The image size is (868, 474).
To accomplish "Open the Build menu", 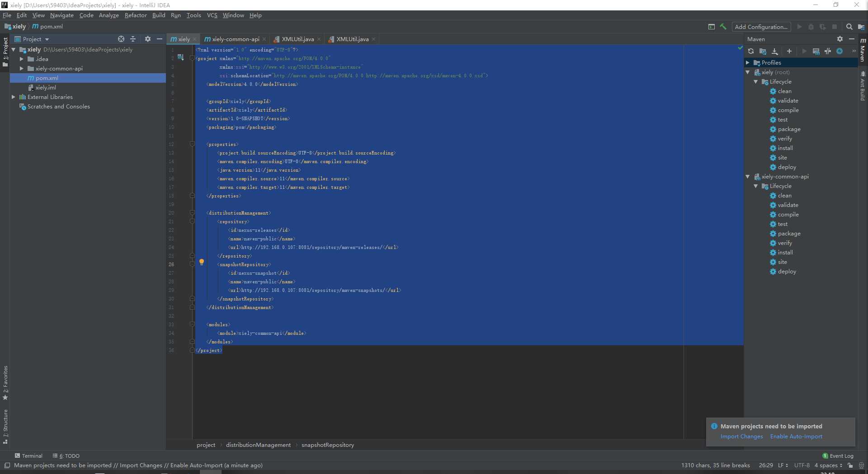I will click(x=159, y=15).
